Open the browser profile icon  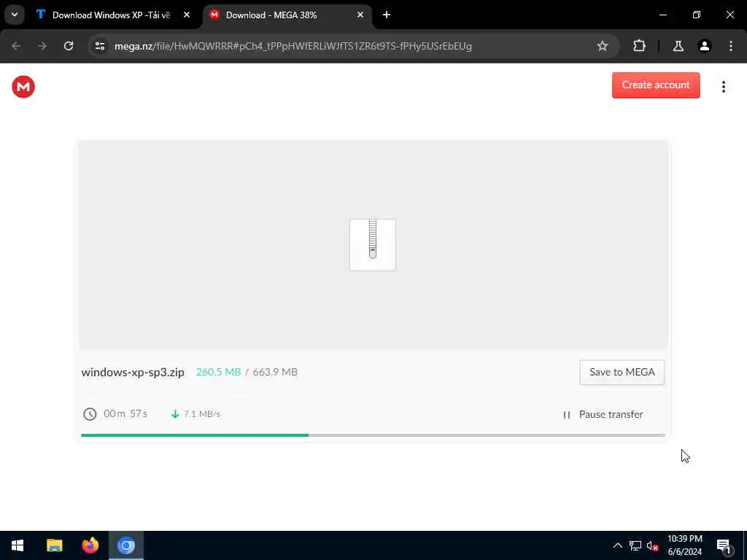704,46
